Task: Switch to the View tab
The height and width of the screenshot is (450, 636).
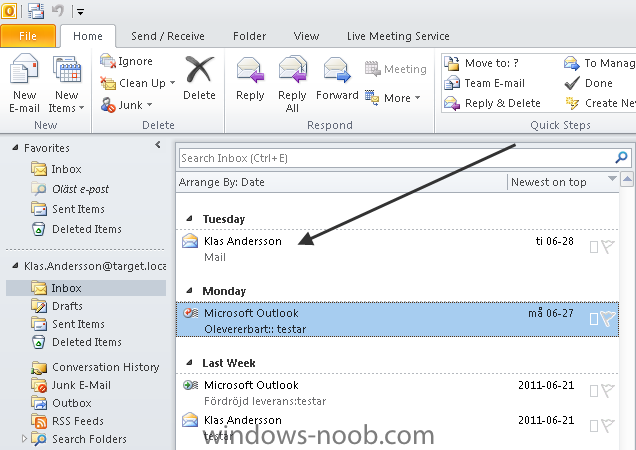Action: (x=306, y=36)
